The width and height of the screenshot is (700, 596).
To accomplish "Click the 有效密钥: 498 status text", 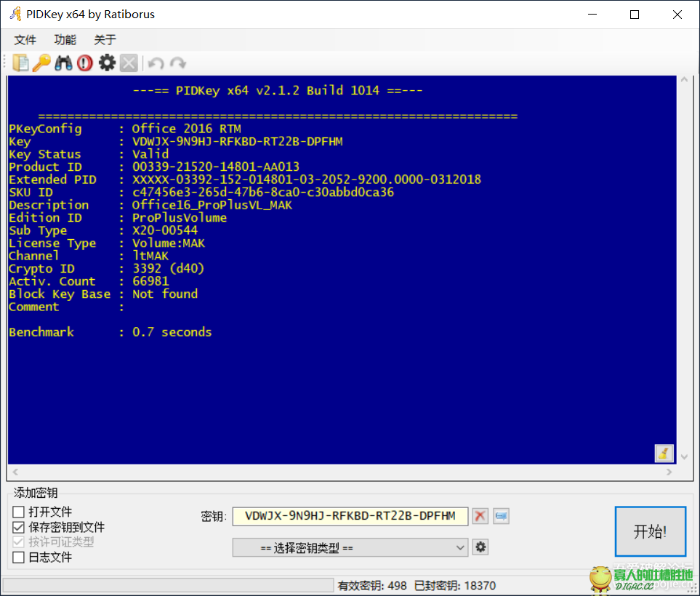I will (372, 585).
